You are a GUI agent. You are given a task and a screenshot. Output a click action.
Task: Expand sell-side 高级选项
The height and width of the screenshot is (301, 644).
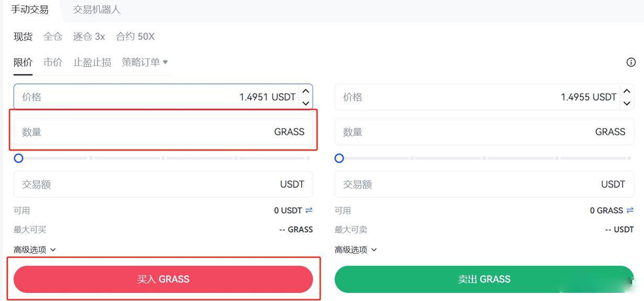click(x=356, y=250)
